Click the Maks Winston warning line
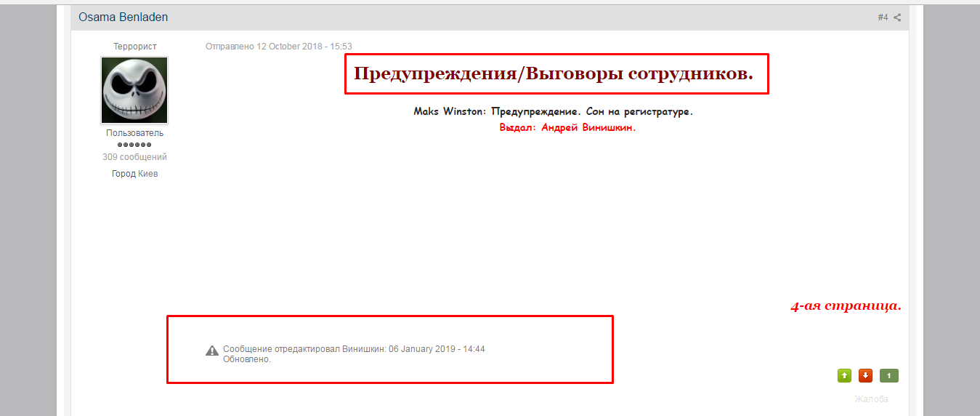Image resolution: width=980 pixels, height=416 pixels. [554, 112]
